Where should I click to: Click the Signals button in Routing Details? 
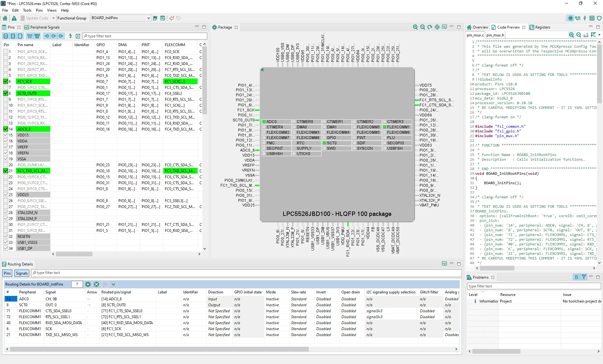(x=22, y=273)
